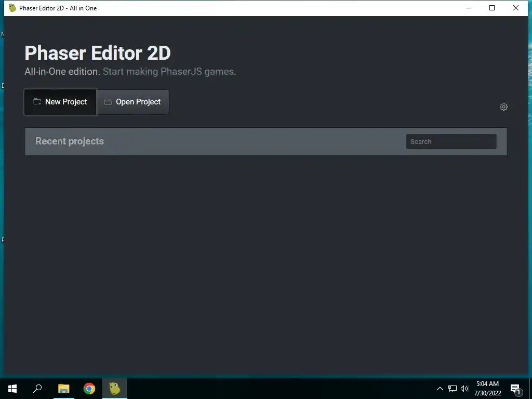This screenshot has height=399, width=532.
Task: Click the folder icon in New Project
Action: (37, 101)
